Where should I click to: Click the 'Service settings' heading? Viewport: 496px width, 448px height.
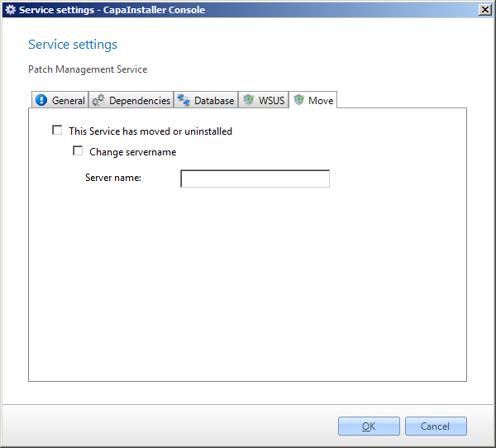pos(73,45)
